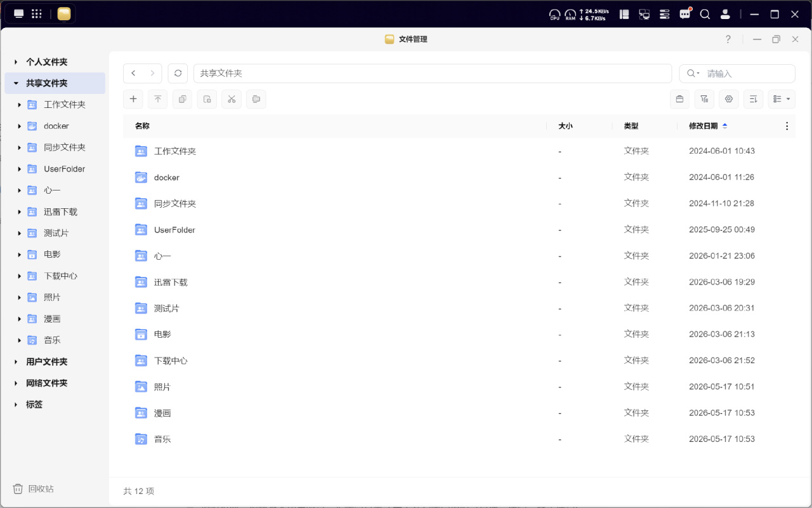
Task: Select 电影 row in file list
Action: [x=459, y=334]
